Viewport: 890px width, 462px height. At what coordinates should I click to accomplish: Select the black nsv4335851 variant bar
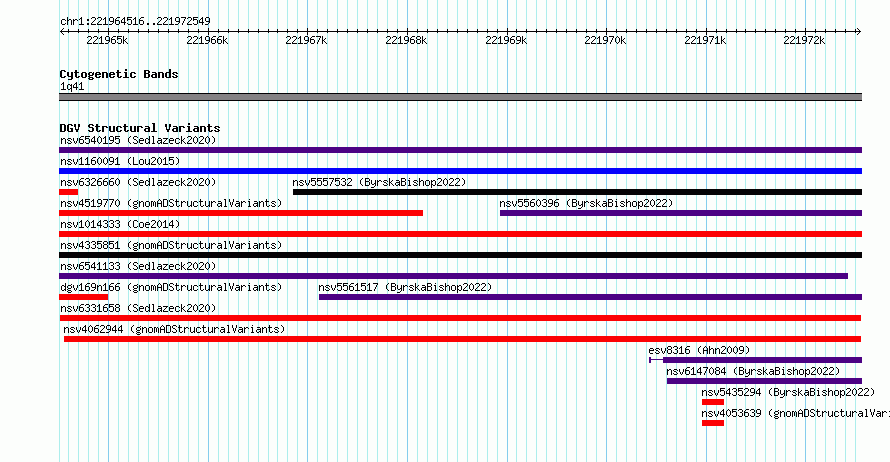[460, 255]
